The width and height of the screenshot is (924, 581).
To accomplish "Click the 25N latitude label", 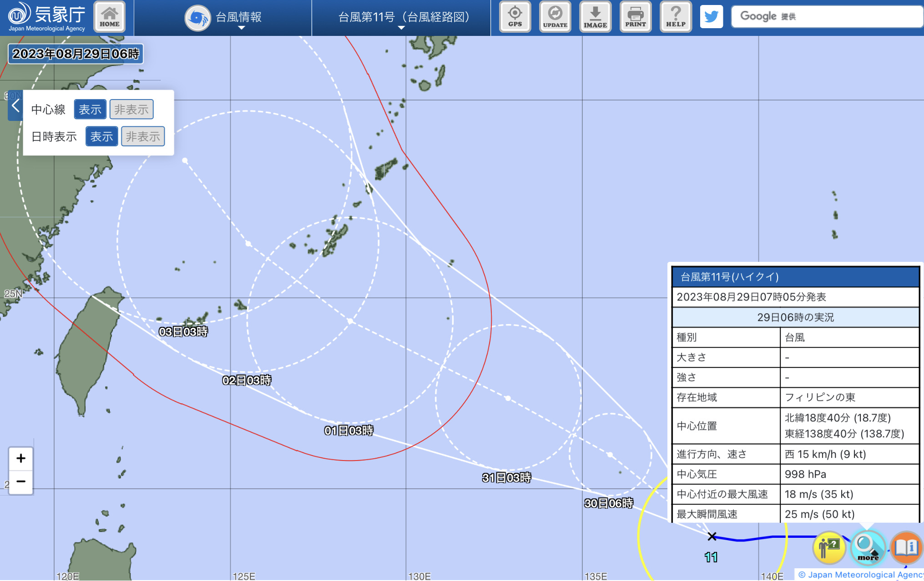I will 13,294.
